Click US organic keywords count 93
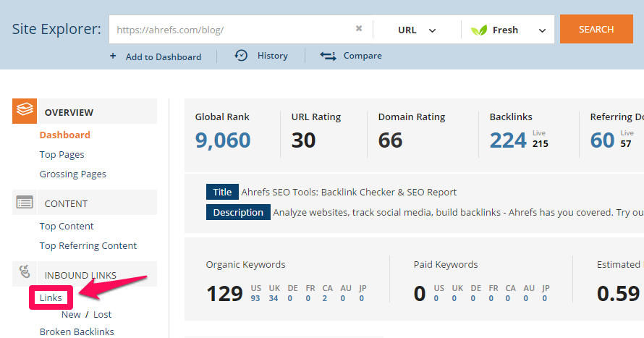The height and width of the screenshot is (338, 644). (255, 298)
